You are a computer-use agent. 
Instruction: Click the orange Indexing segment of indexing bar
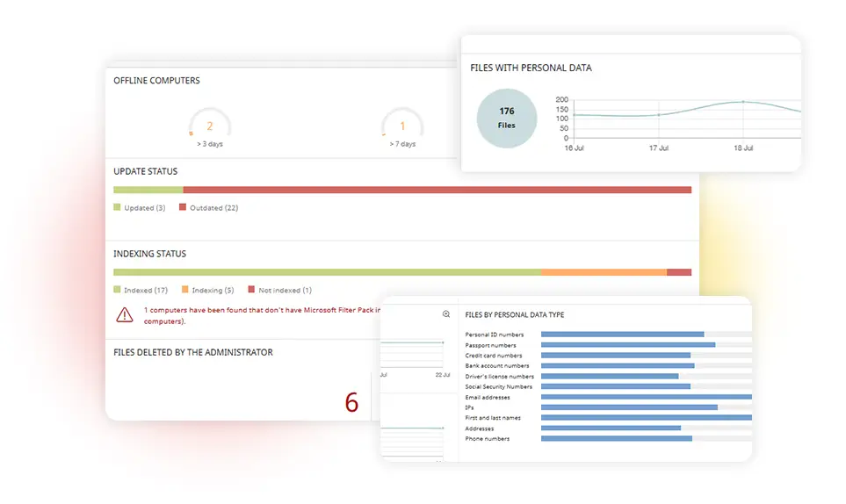[604, 272]
